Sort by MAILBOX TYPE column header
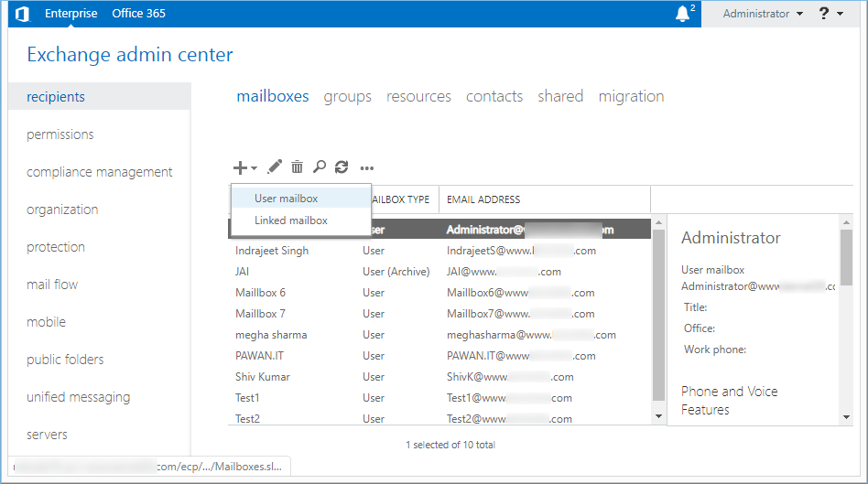Image resolution: width=868 pixels, height=484 pixels. (x=400, y=199)
